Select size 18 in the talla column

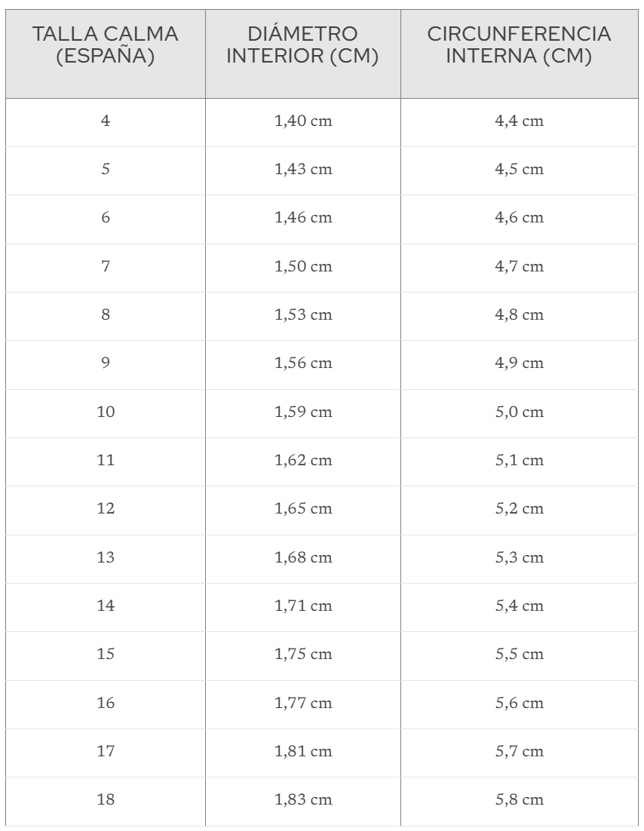pos(106,801)
